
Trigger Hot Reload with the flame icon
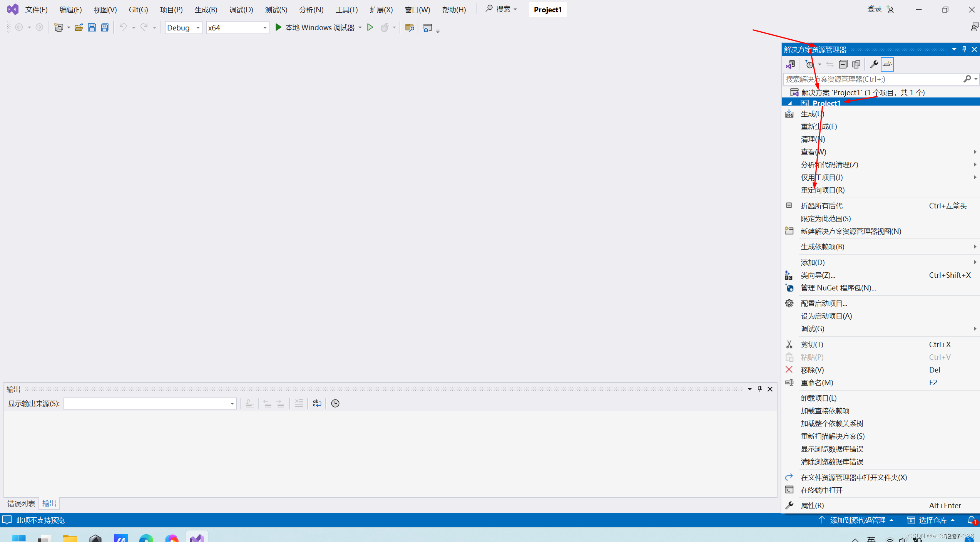[x=385, y=27]
